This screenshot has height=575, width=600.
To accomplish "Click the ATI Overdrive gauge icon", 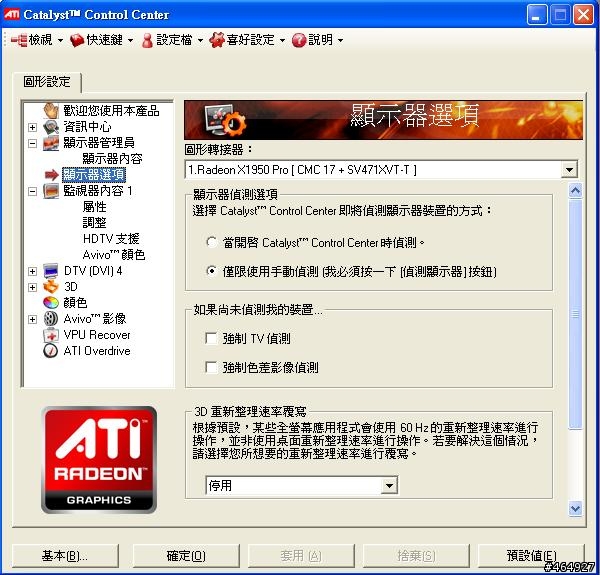I will click(x=51, y=350).
